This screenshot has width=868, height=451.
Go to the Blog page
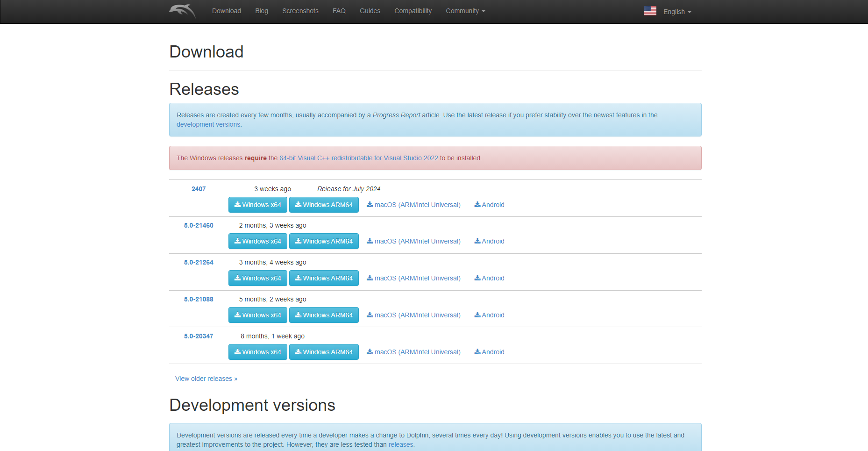tap(262, 11)
